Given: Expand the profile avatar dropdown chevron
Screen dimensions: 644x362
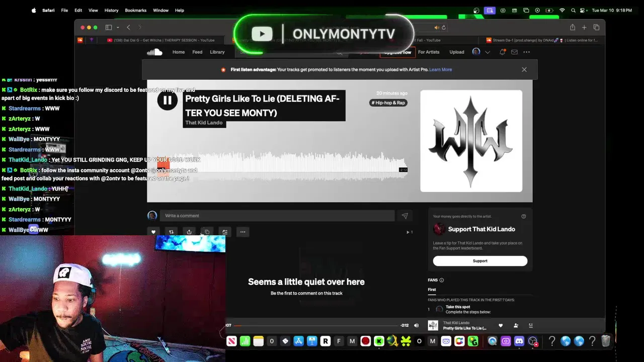Looking at the screenshot, I should [x=487, y=52].
